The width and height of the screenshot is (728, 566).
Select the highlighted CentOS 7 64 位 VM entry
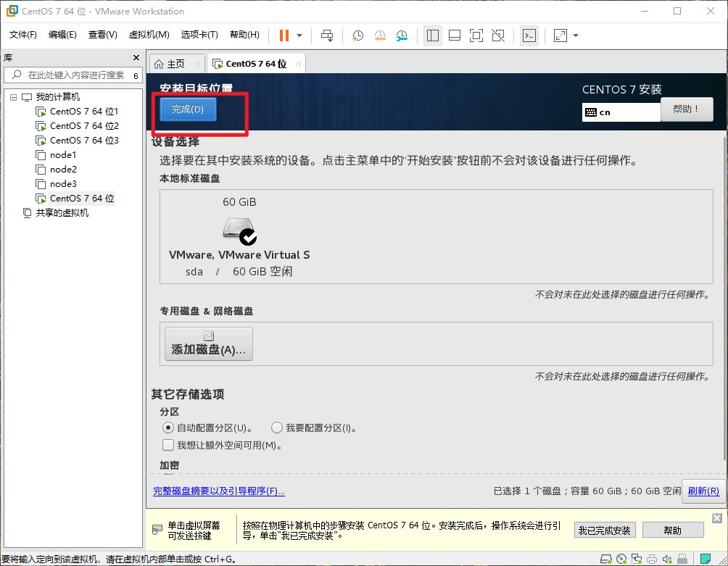(x=82, y=198)
